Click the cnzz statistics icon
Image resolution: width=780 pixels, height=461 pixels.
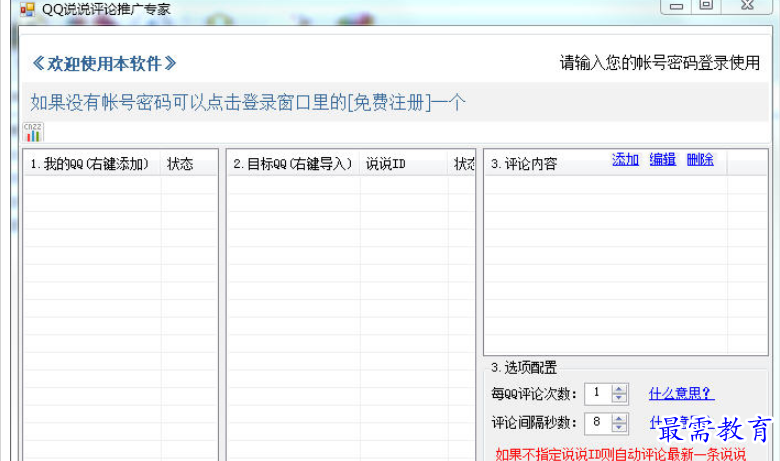point(33,132)
